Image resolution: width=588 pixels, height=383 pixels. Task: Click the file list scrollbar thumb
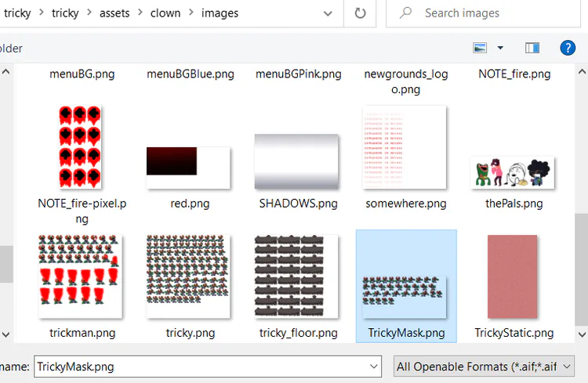(582, 270)
